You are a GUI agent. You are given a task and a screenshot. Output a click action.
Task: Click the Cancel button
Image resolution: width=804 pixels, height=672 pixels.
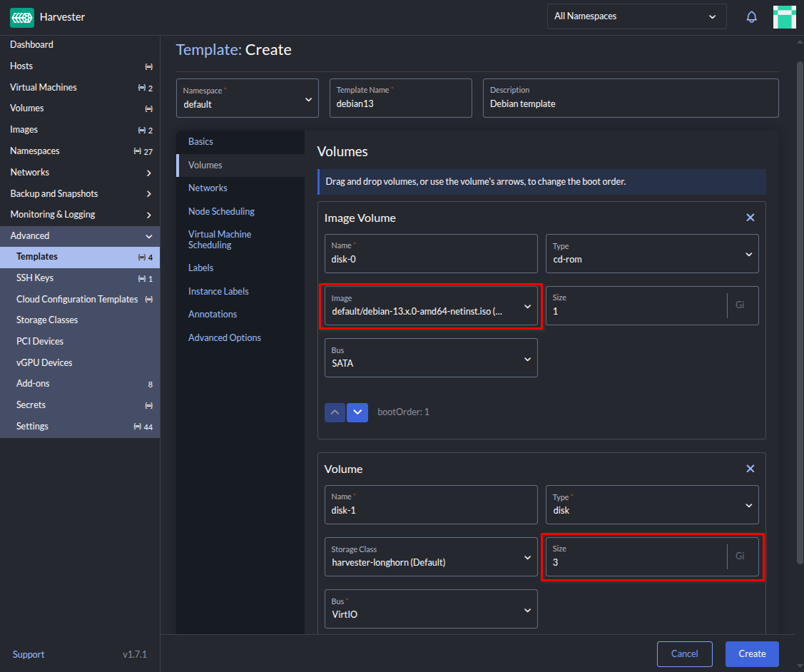684,653
